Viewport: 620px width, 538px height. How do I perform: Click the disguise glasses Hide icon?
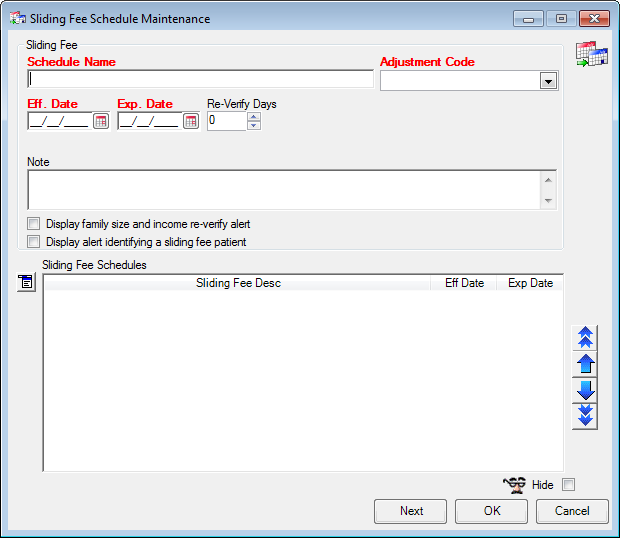click(514, 485)
